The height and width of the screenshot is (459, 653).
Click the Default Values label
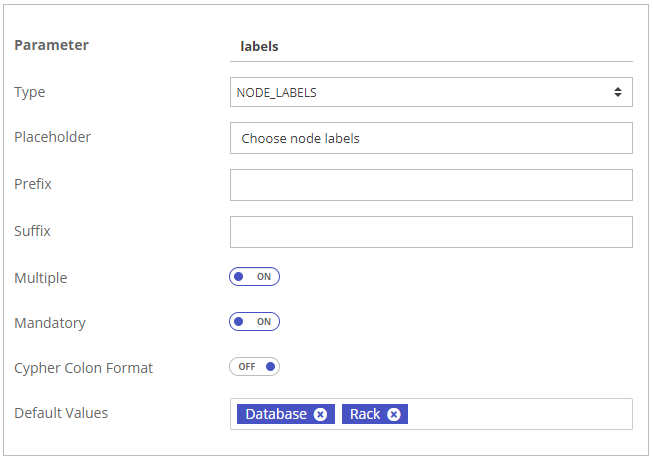(x=61, y=413)
